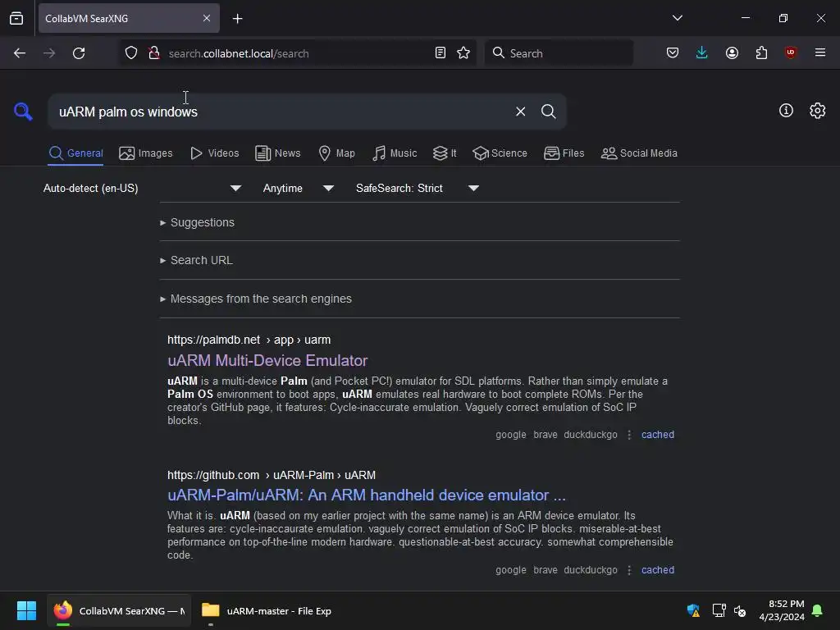This screenshot has height=630, width=840.
Task: Reload the current page
Action: [79, 53]
